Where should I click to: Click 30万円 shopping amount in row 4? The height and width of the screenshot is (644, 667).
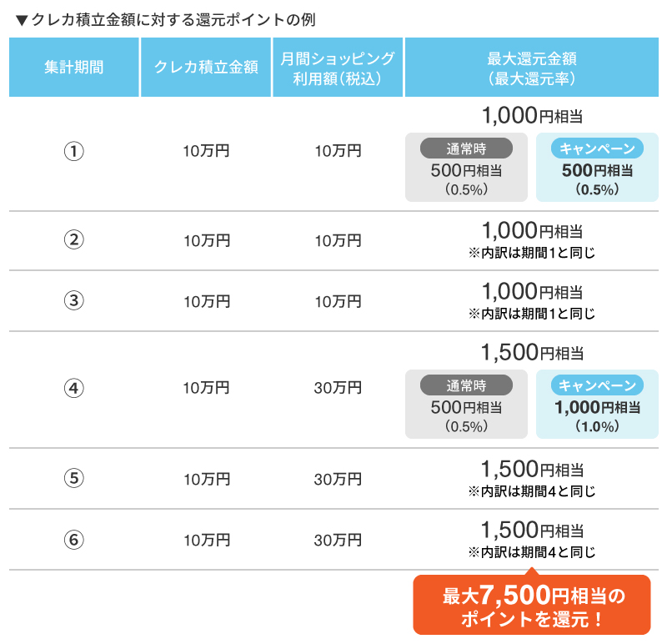[338, 388]
